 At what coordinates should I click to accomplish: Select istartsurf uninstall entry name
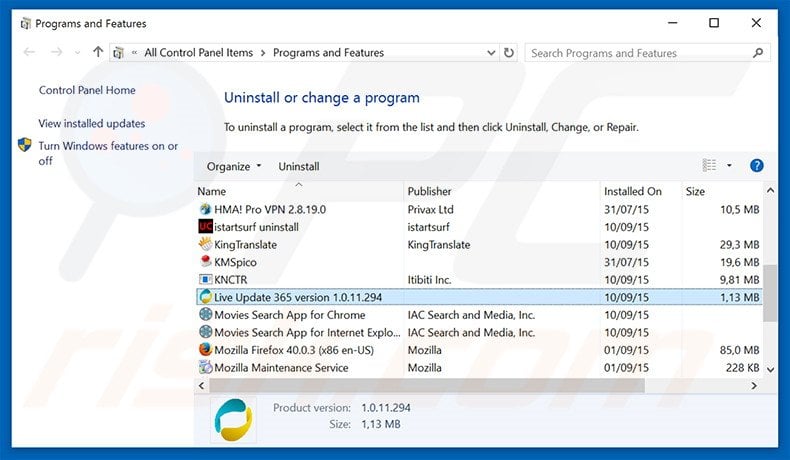point(256,227)
